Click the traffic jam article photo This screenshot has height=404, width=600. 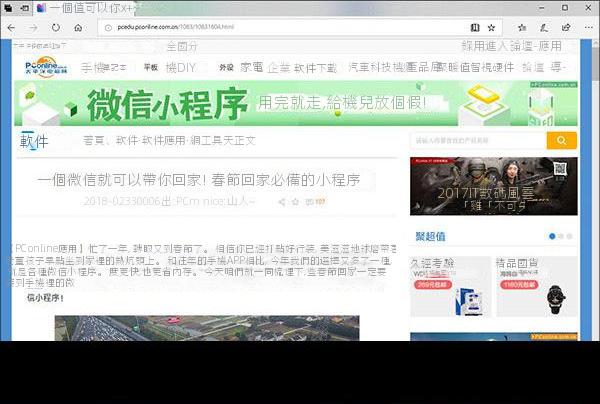tap(207, 328)
